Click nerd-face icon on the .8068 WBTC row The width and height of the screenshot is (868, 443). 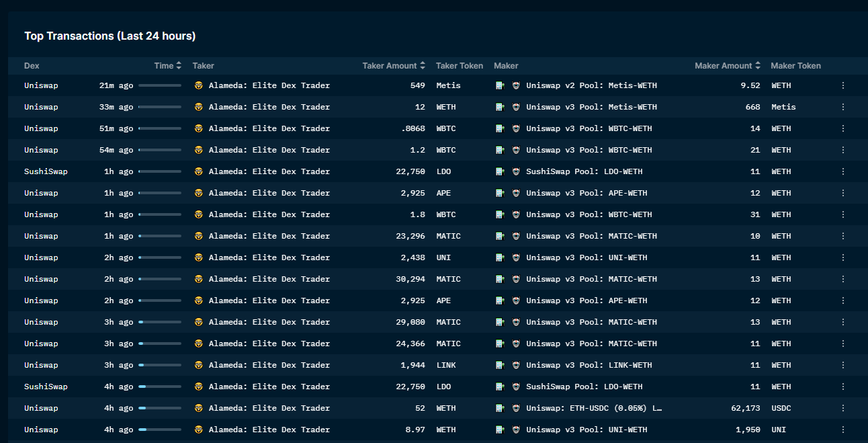198,128
